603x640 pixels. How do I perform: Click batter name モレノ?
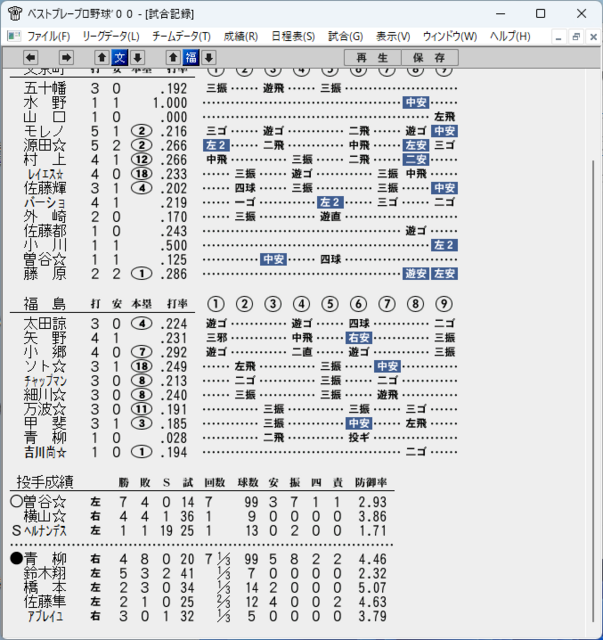[x=44, y=131]
